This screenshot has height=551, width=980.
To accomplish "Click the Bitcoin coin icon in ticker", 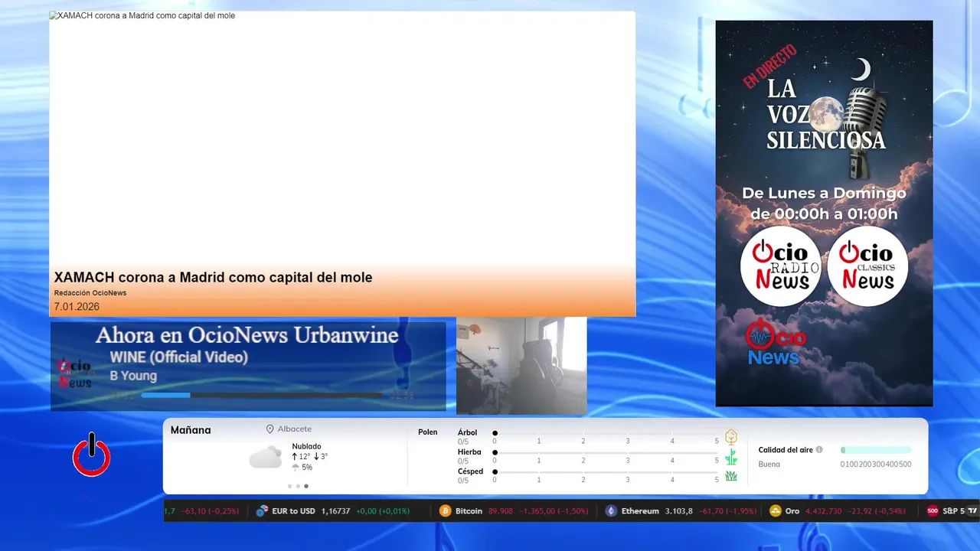I will click(445, 511).
